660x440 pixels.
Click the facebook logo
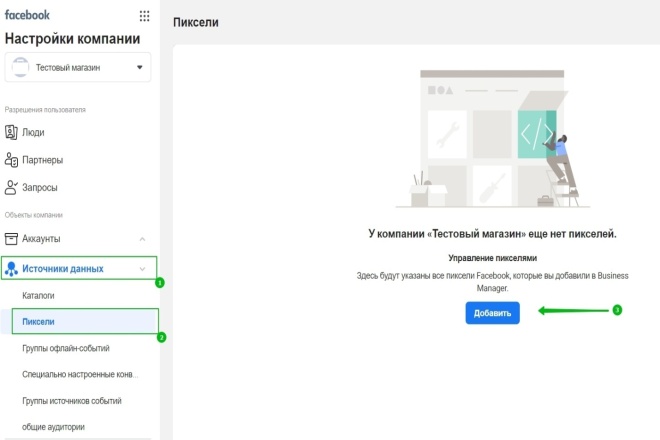tap(27, 15)
